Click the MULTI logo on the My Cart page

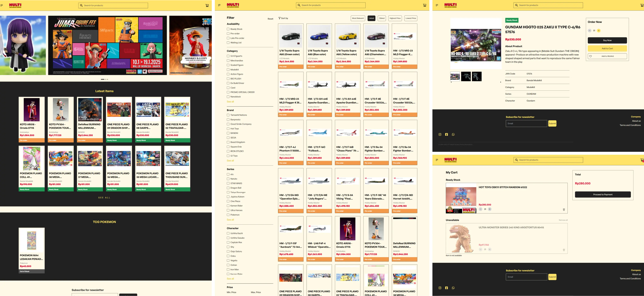click(450, 160)
